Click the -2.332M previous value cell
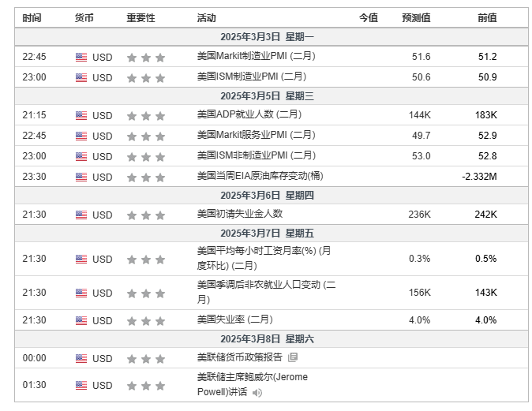532x411 pixels. click(479, 176)
